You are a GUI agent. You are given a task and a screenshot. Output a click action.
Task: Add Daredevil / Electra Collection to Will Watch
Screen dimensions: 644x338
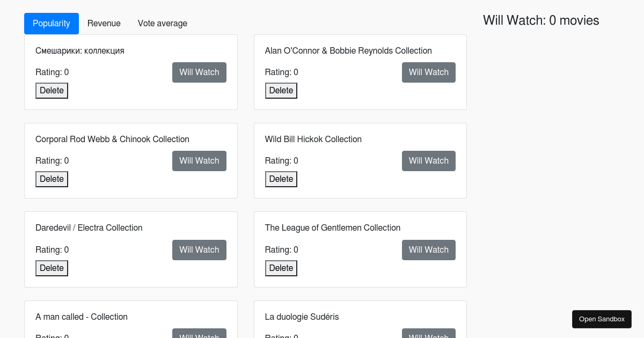[199, 250]
